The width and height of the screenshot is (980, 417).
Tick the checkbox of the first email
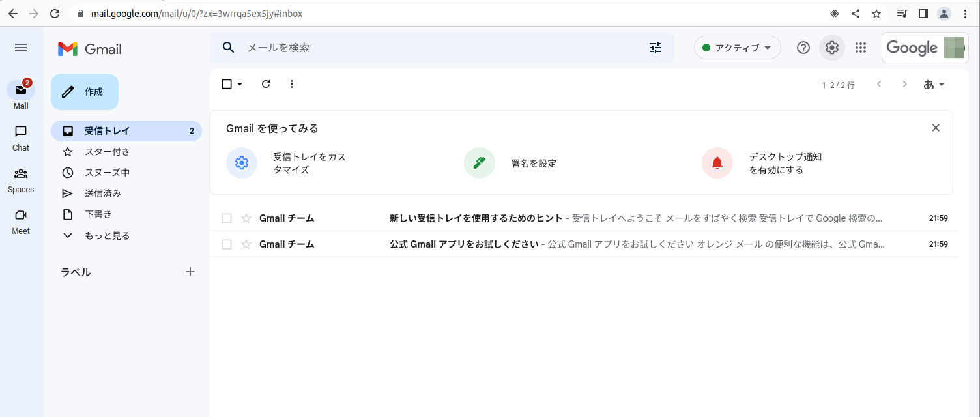point(227,218)
